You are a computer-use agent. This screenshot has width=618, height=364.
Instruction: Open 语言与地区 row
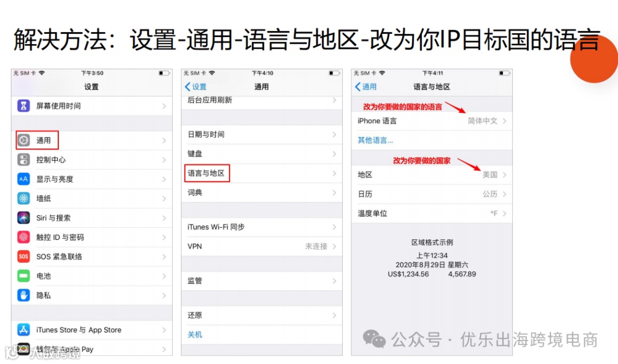(262, 173)
